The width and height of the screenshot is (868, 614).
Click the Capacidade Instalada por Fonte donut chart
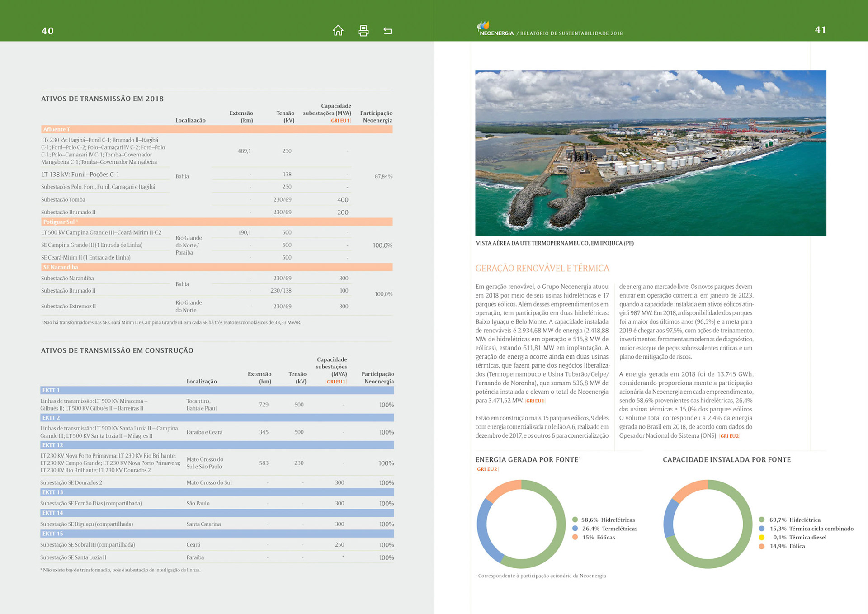(x=708, y=524)
